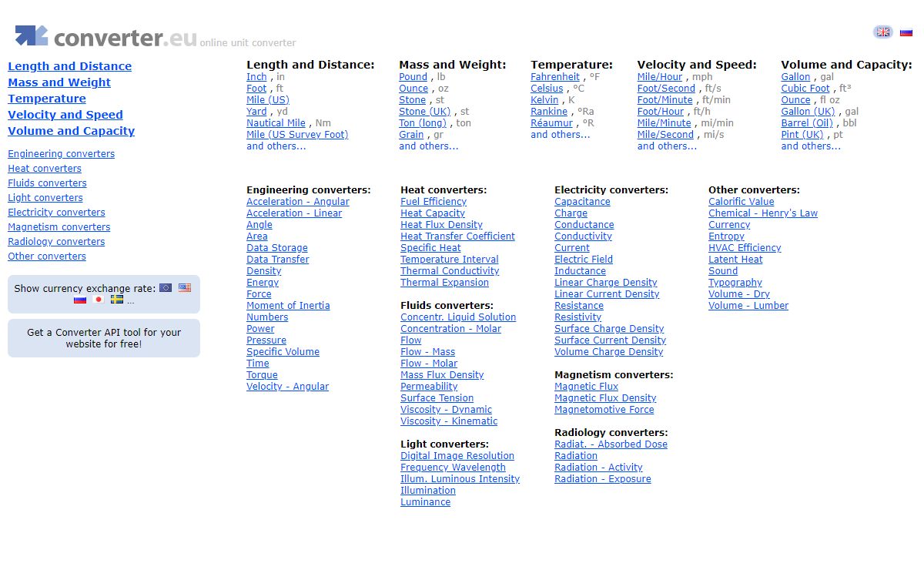The height and width of the screenshot is (570, 924).
Task: Switch site language with the Russian flag at top right
Action: pyautogui.click(x=906, y=32)
